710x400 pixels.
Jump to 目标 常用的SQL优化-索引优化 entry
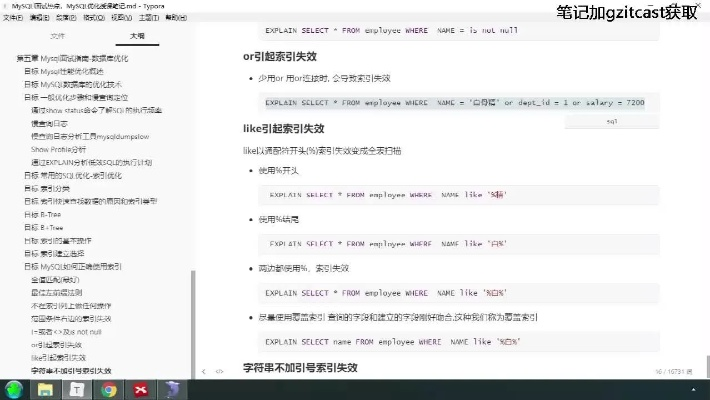pyautogui.click(x=73, y=176)
